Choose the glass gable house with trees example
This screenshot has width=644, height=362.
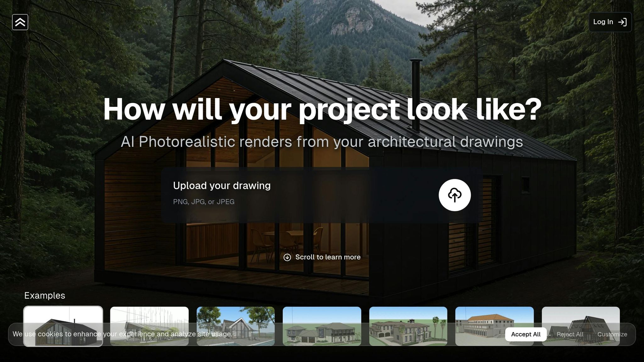point(236,326)
